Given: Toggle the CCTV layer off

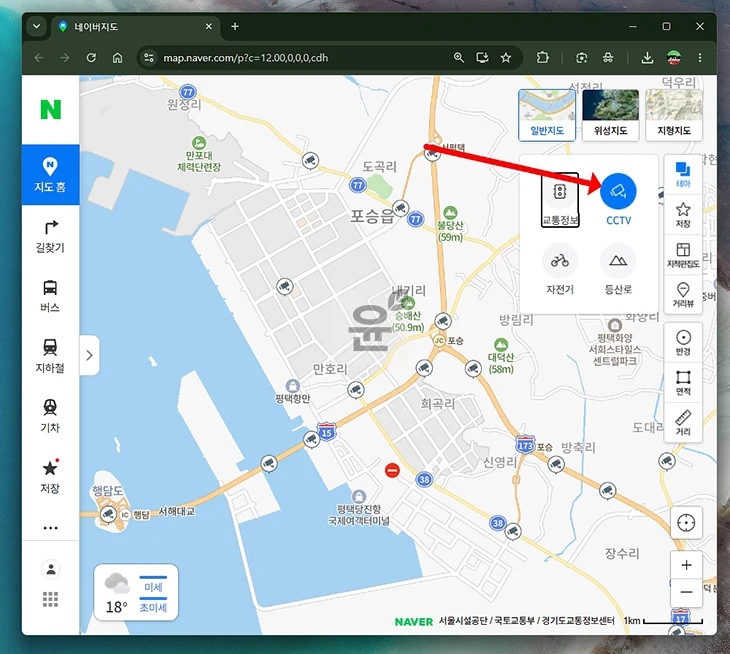Looking at the screenshot, I should point(618,199).
